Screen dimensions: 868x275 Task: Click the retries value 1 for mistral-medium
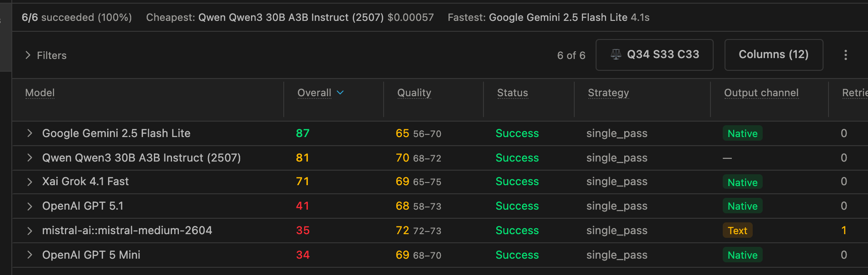844,231
